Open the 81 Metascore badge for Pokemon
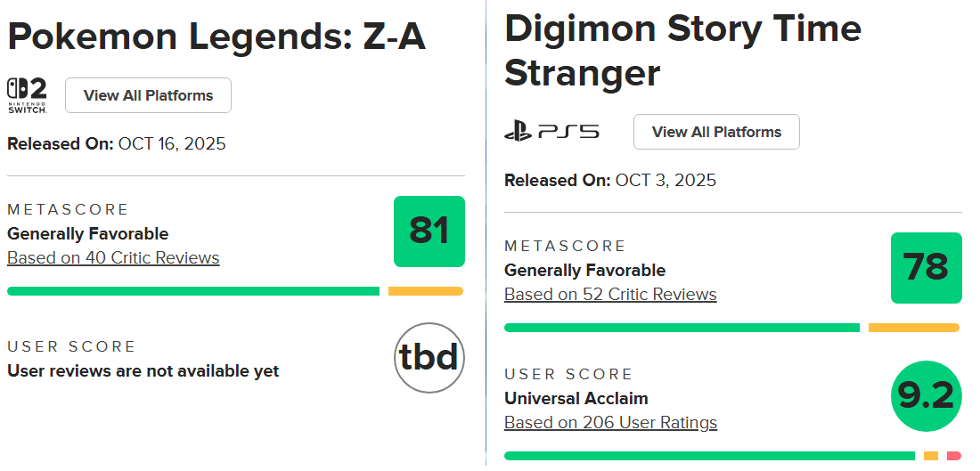This screenshot has width=980, height=471. 429,231
